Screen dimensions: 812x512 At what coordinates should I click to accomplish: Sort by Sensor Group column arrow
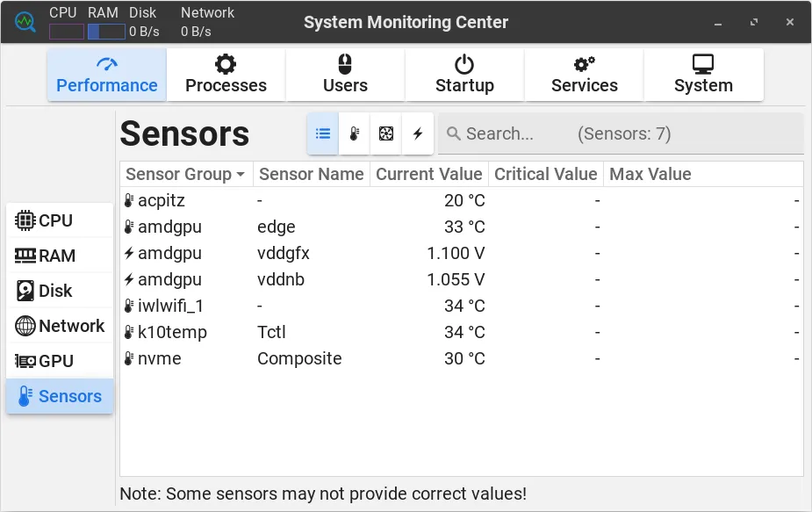[x=241, y=175]
